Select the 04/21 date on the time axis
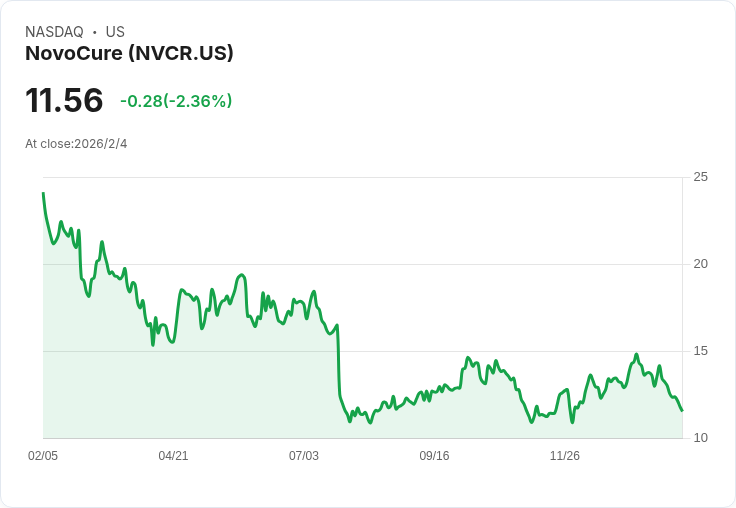736x508 pixels. [x=173, y=456]
